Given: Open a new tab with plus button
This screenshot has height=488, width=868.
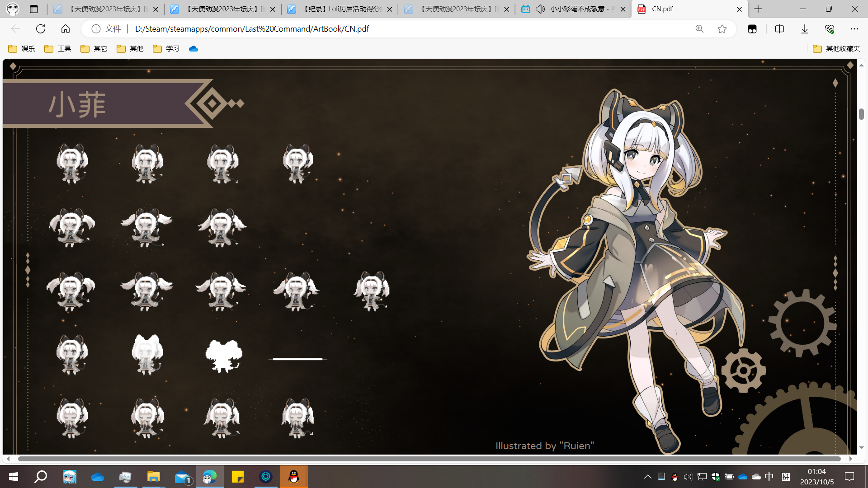Looking at the screenshot, I should [x=758, y=9].
